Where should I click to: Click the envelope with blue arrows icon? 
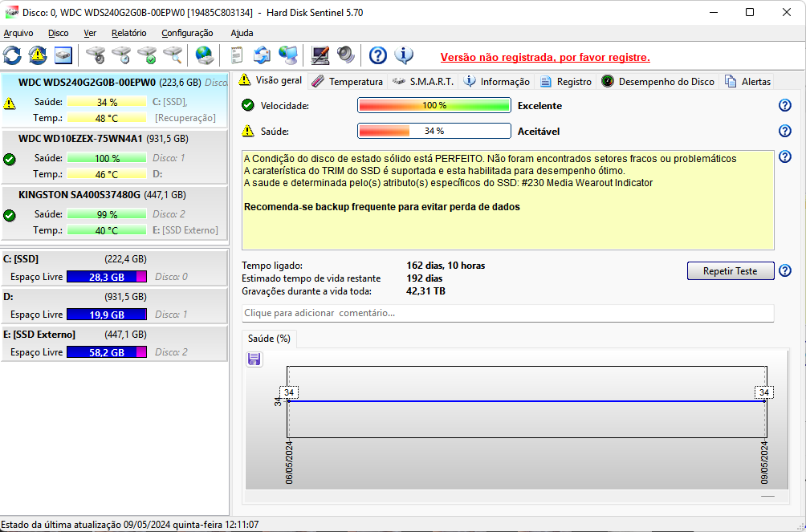coord(263,55)
